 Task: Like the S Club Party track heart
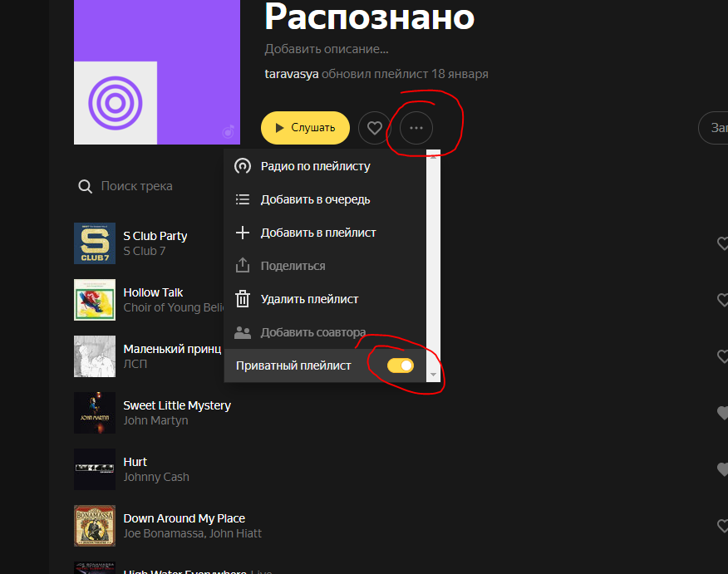721,243
